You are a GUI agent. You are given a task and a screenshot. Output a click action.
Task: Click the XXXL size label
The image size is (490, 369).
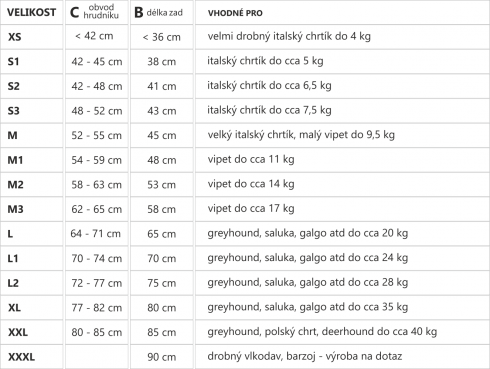tap(21, 357)
